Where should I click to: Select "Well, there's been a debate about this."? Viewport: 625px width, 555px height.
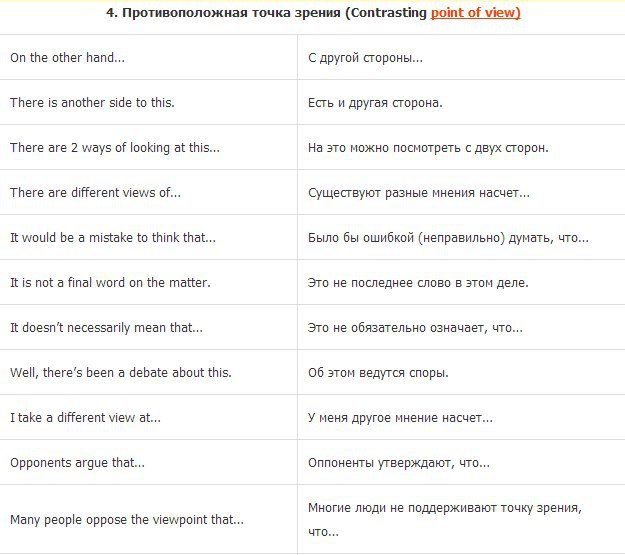[x=121, y=373]
